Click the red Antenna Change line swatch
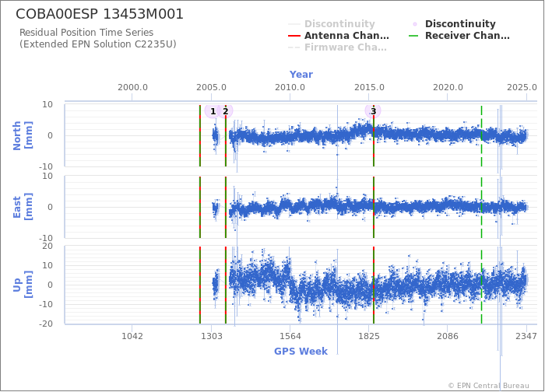The height and width of the screenshot is (392, 545). tap(294, 36)
